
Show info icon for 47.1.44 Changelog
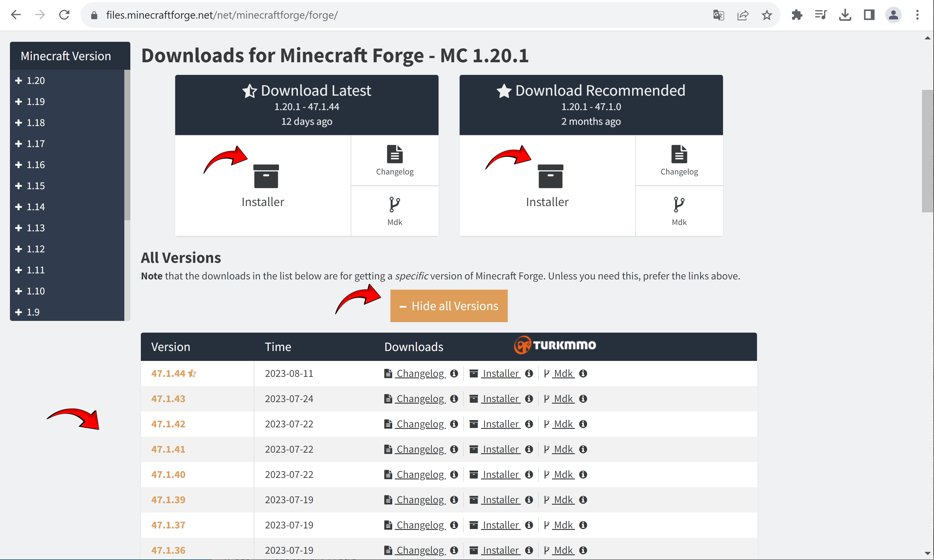pyautogui.click(x=454, y=373)
